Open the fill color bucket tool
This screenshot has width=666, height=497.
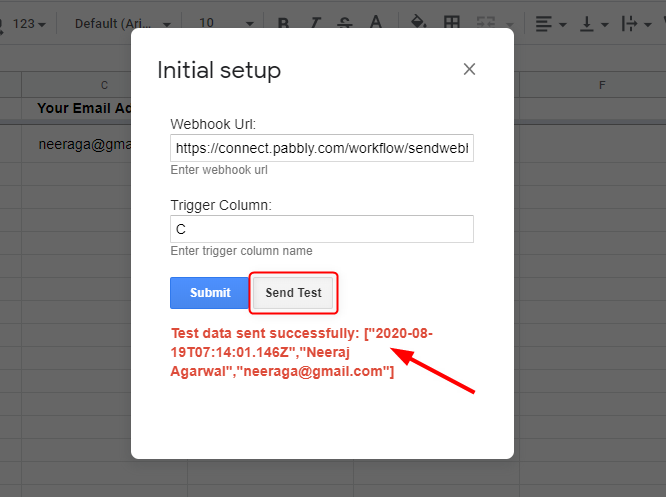pyautogui.click(x=419, y=23)
